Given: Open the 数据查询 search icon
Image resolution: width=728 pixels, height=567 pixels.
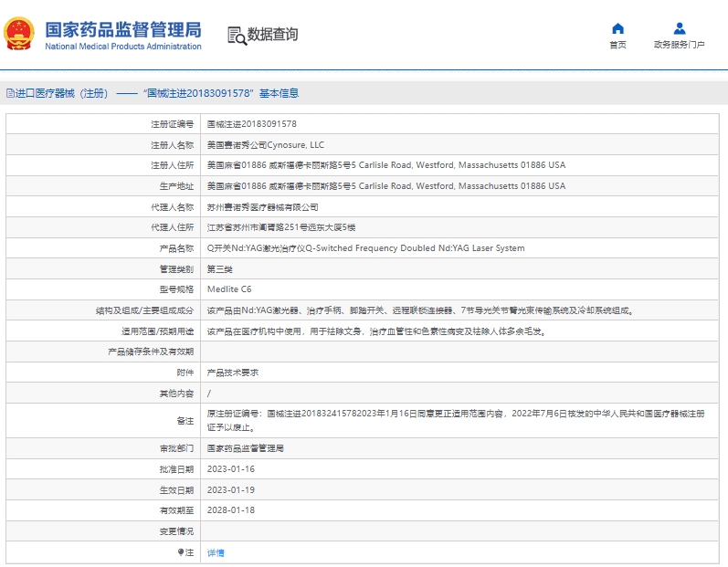Looking at the screenshot, I should coord(237,36).
